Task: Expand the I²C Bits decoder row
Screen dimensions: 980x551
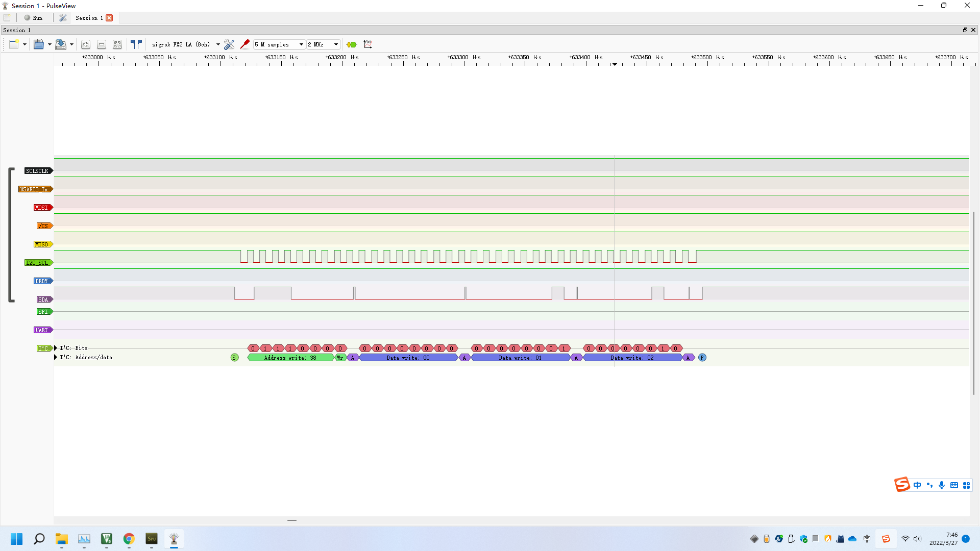Action: point(56,348)
